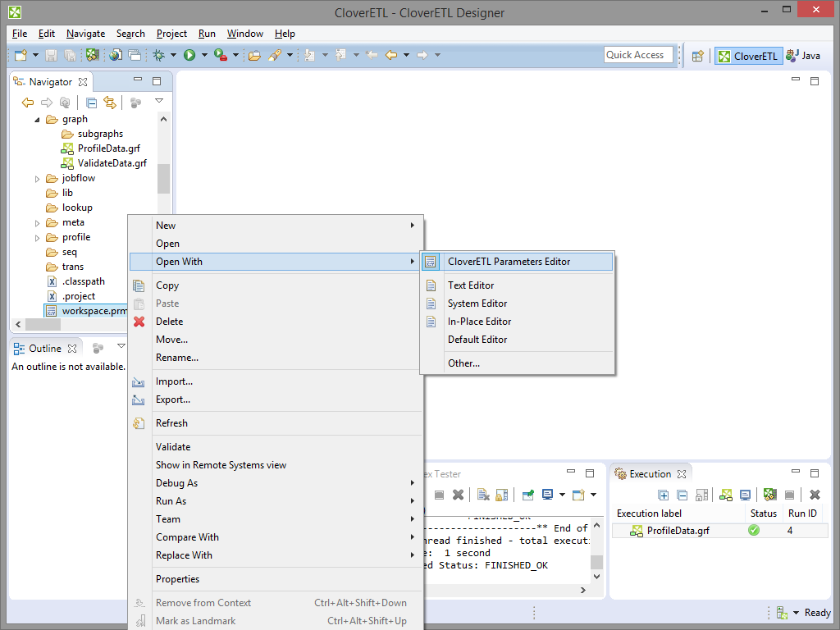
Task: Click the Quick Access search field
Action: click(x=638, y=55)
